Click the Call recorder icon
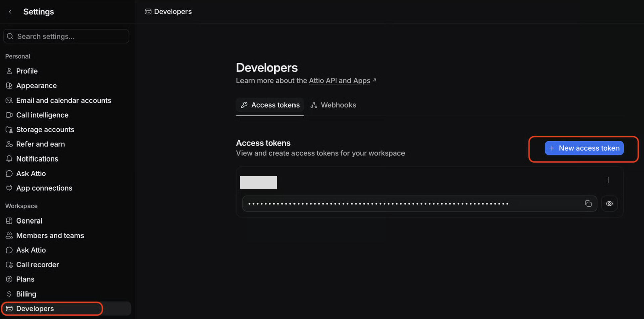Screen dimensions: 644x319 click(x=9, y=265)
